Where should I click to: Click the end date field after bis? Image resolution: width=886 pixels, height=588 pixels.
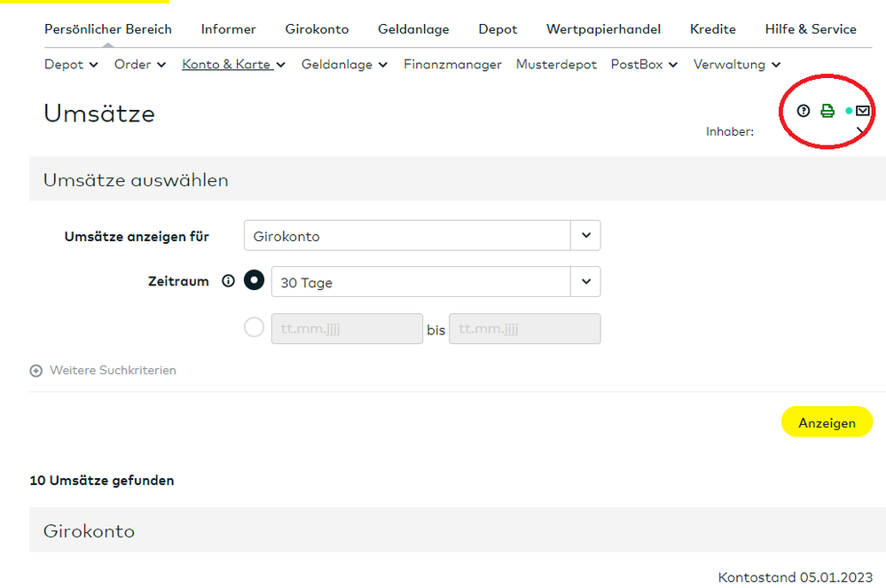(x=525, y=329)
